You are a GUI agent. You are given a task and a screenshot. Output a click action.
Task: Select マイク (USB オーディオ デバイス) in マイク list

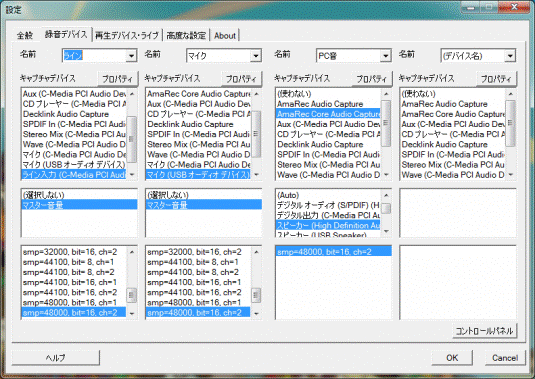click(198, 175)
